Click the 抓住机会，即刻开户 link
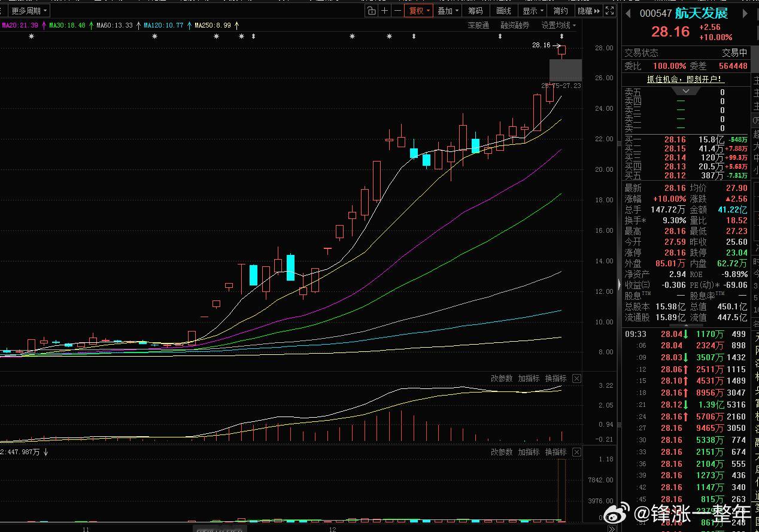The width and height of the screenshot is (759, 532). click(685, 79)
